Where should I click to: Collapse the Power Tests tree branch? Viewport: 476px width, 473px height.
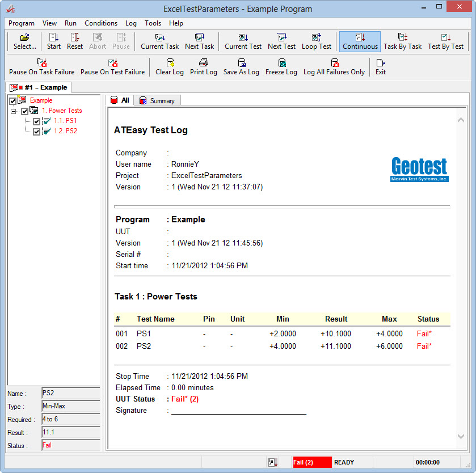point(12,111)
